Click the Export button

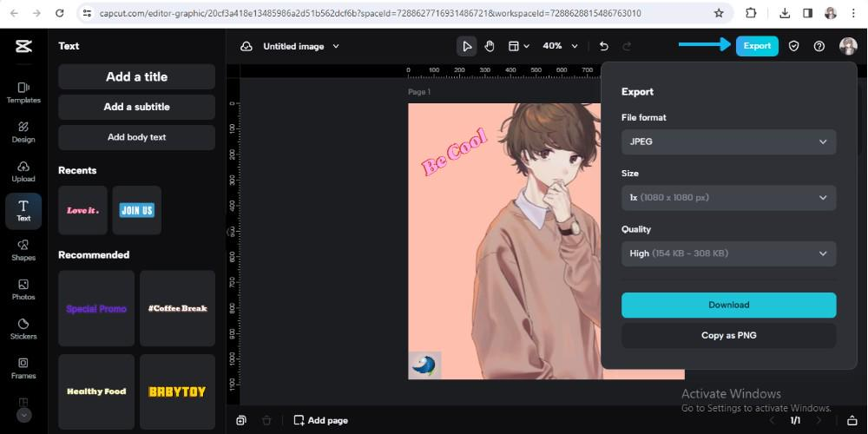[757, 46]
